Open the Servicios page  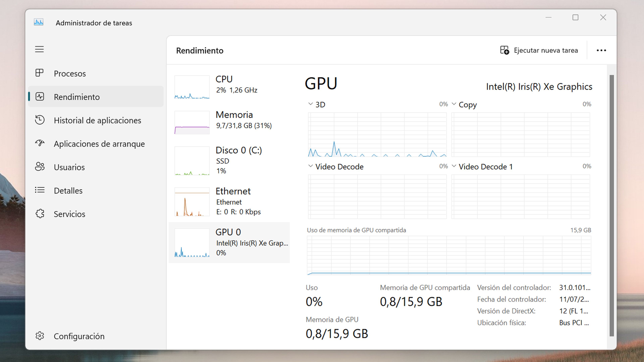coord(96,214)
